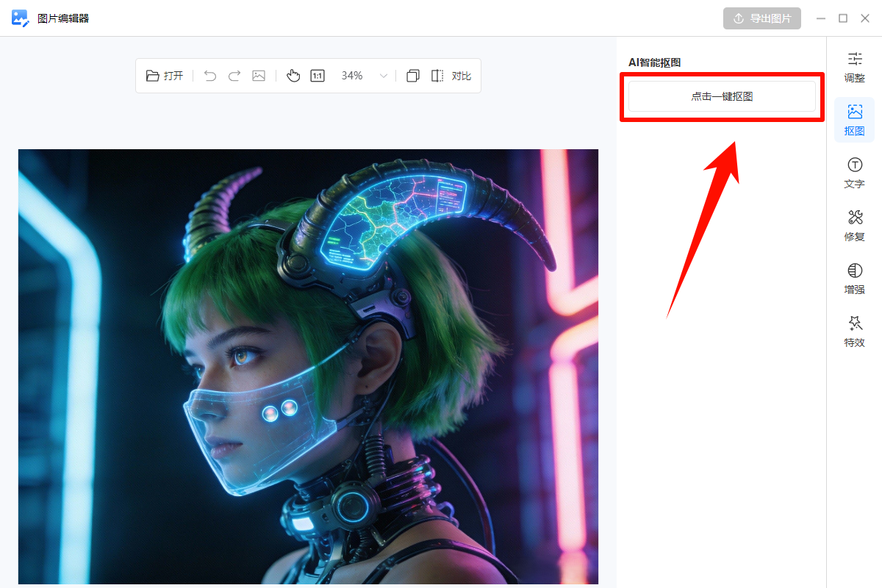Click the 1:1 actual size icon
The height and width of the screenshot is (588, 882).
317,75
